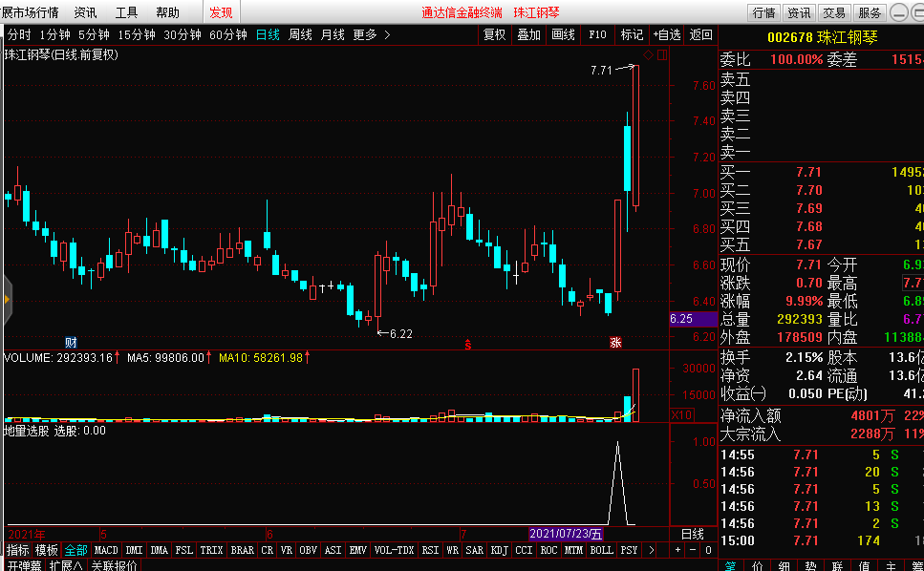Switch to 周线 weekly chart
This screenshot has height=571, width=924.
pyautogui.click(x=300, y=35)
